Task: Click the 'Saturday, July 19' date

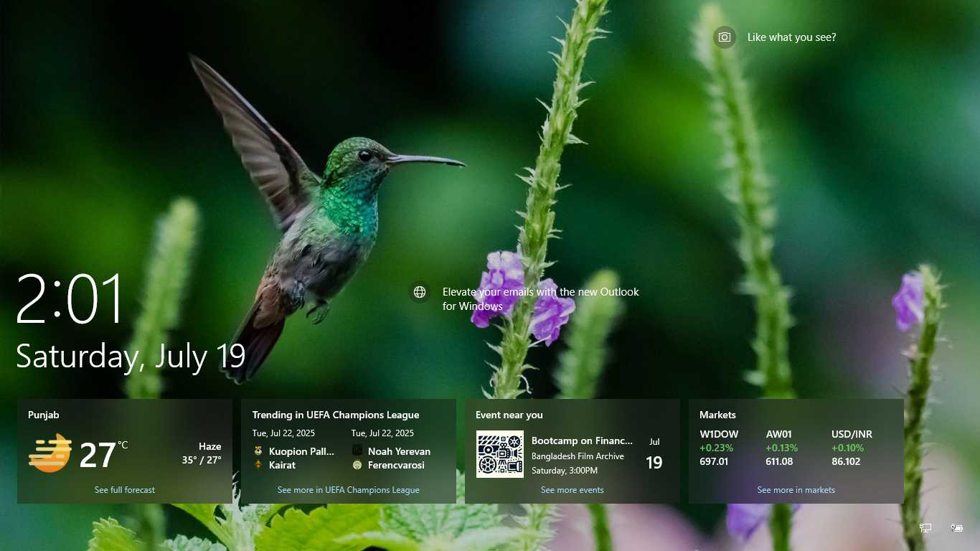Action: (x=131, y=356)
